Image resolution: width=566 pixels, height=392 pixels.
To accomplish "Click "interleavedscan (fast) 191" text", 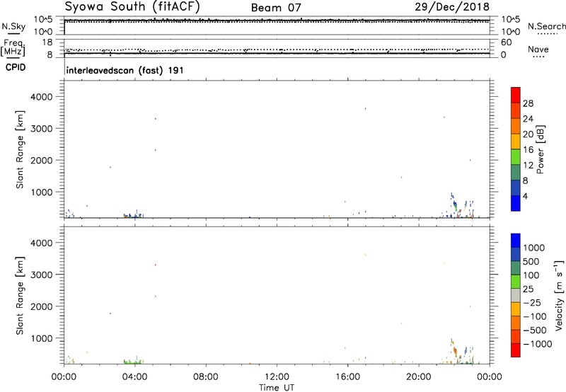I will tap(125, 70).
